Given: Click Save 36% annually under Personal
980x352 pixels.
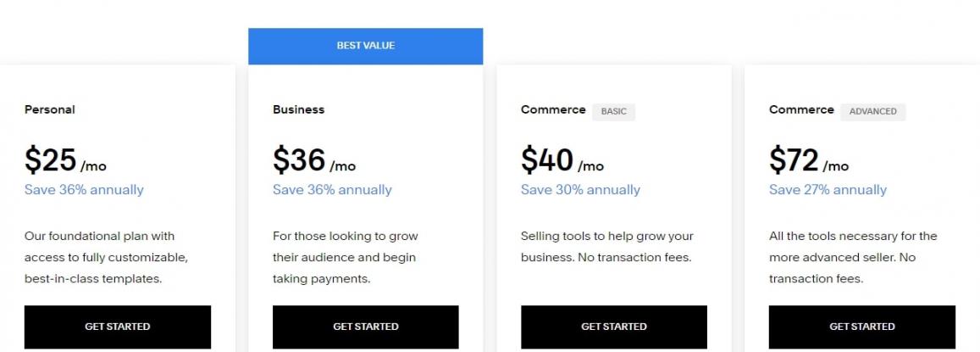Looking at the screenshot, I should (x=84, y=190).
